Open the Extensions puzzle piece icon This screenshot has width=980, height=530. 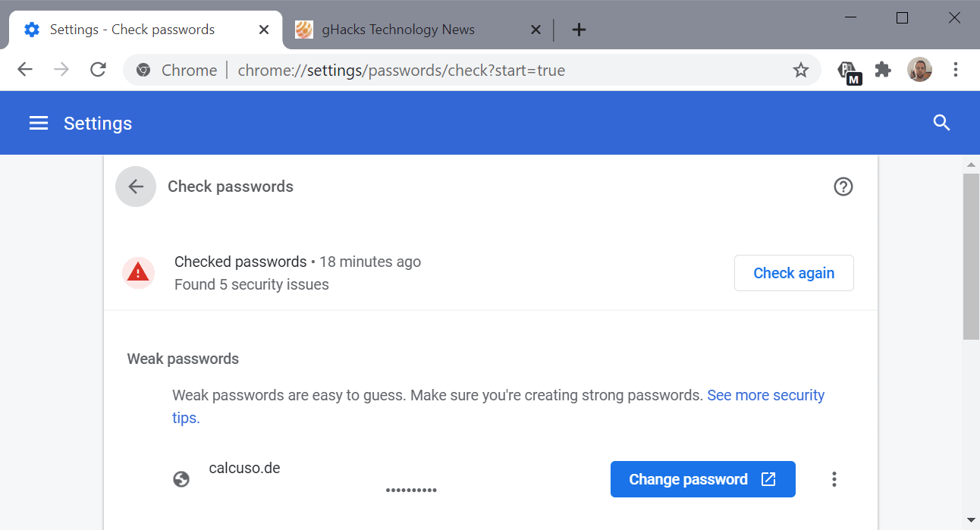[x=883, y=70]
